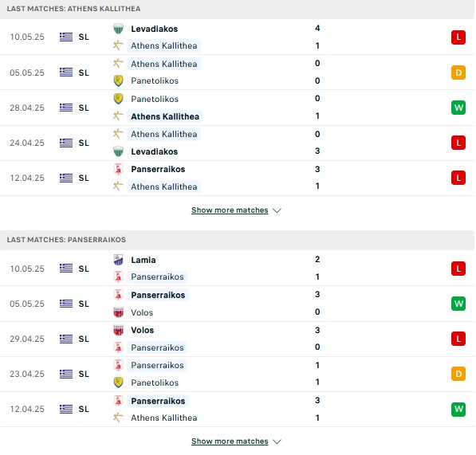
Task: Select SL league label for 12.04.25 Panserraikos match
Action: tap(84, 409)
